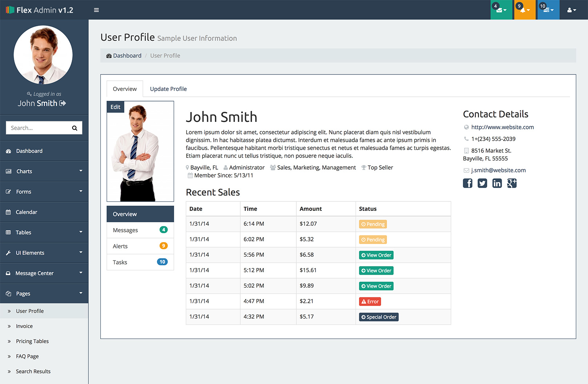Click the LinkedIn social icon

[497, 183]
